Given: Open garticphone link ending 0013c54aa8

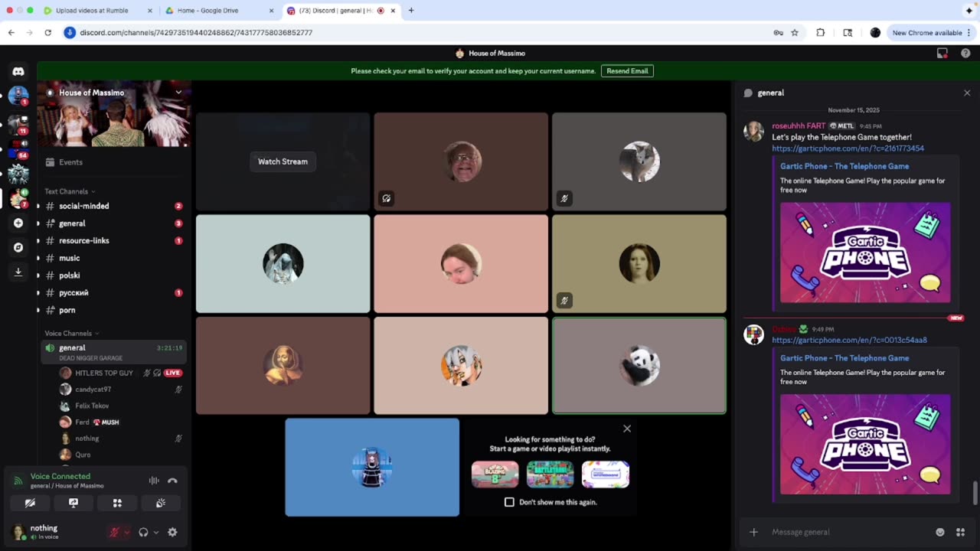Looking at the screenshot, I should click(849, 340).
